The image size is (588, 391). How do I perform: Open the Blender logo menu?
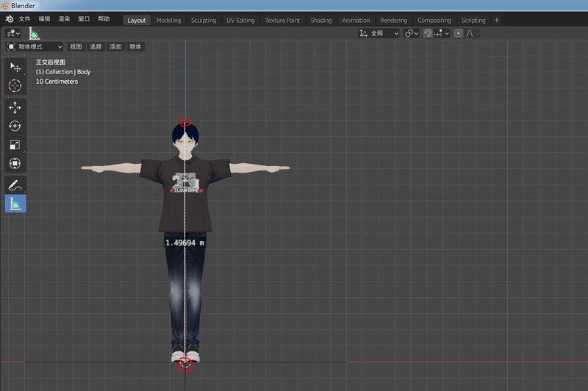[9, 19]
